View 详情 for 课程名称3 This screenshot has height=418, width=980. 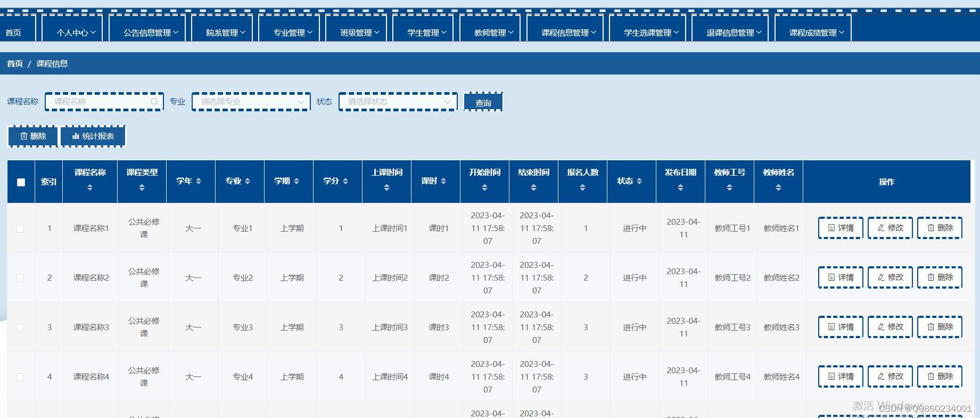click(x=841, y=327)
